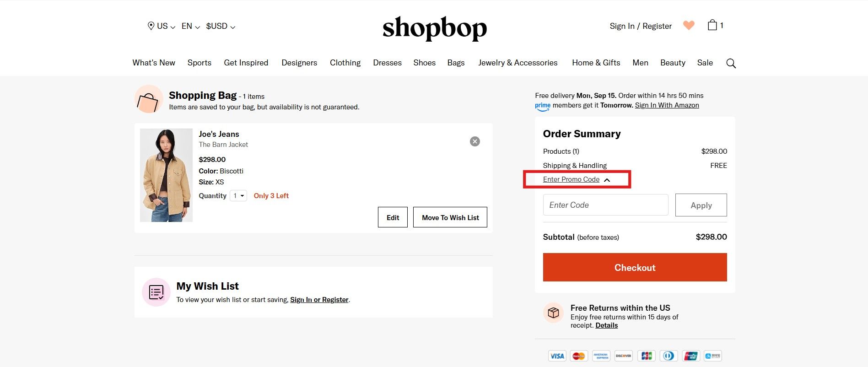Open the Quantity dropdown
868x367 pixels.
click(x=238, y=196)
